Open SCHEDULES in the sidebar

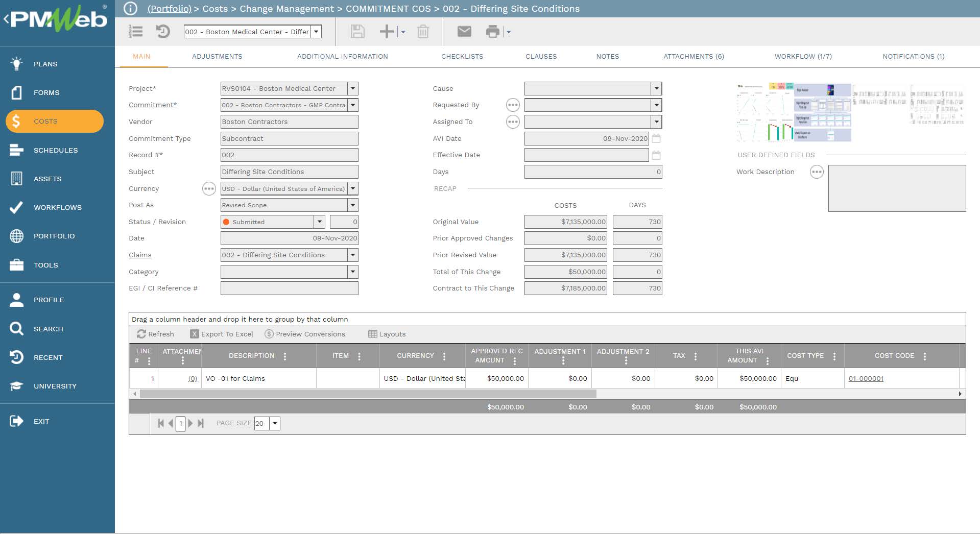pyautogui.click(x=56, y=150)
